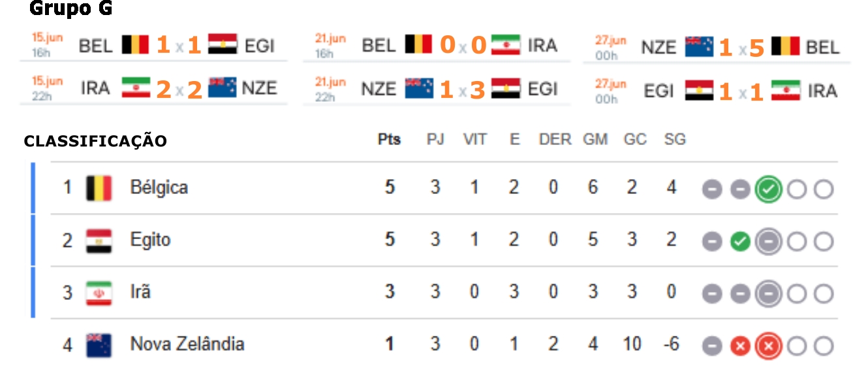
Task: Click New Zealand flag in standings row
Action: coord(99,345)
